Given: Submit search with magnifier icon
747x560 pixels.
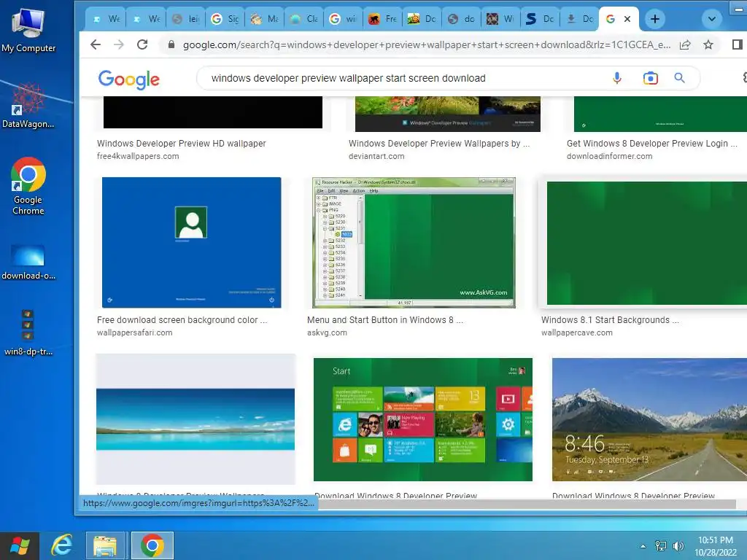Looking at the screenshot, I should [x=680, y=78].
